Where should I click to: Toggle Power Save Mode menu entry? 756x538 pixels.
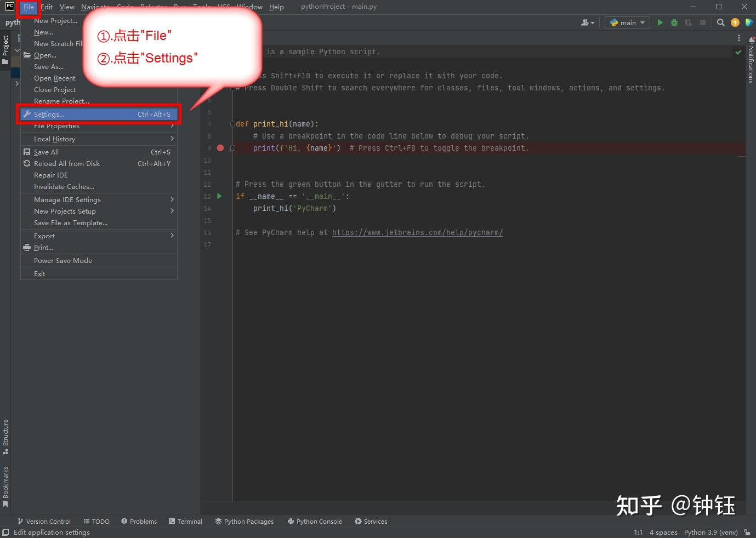pos(99,260)
